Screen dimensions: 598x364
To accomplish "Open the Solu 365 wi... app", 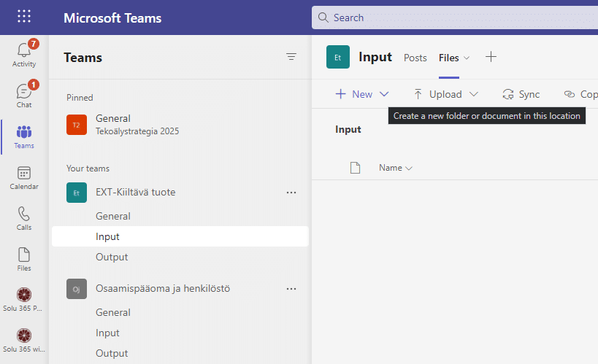I will [x=24, y=341].
